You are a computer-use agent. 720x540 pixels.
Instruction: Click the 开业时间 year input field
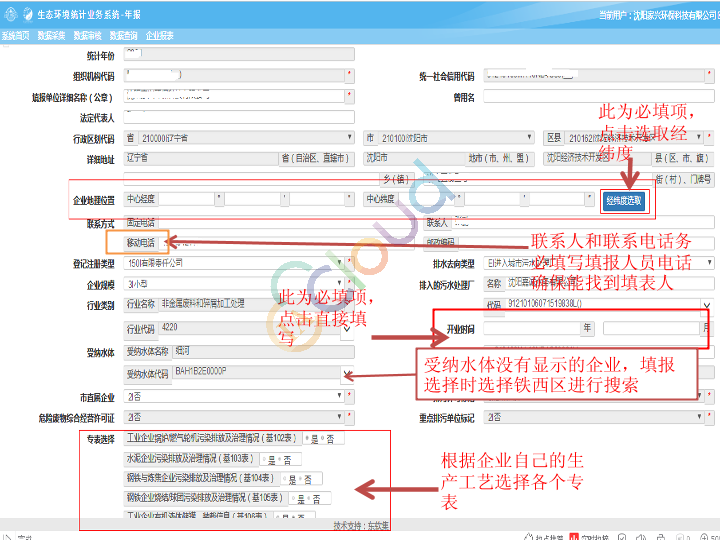tap(532, 328)
